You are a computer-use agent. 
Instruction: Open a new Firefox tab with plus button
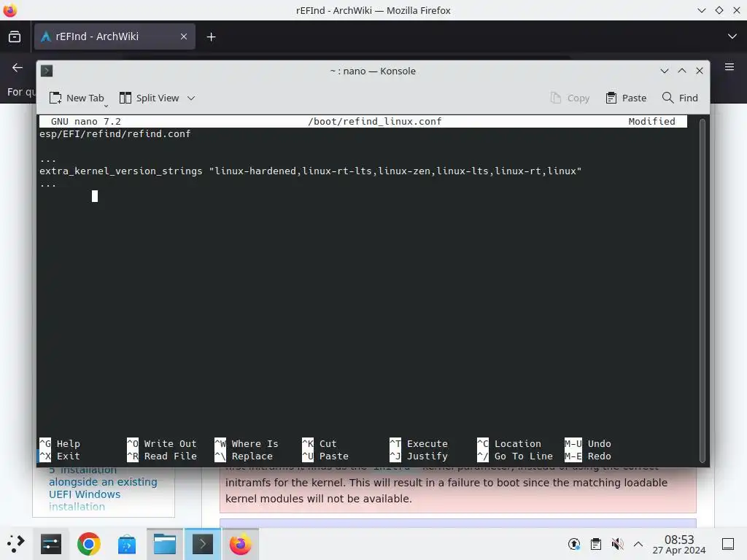click(x=211, y=36)
